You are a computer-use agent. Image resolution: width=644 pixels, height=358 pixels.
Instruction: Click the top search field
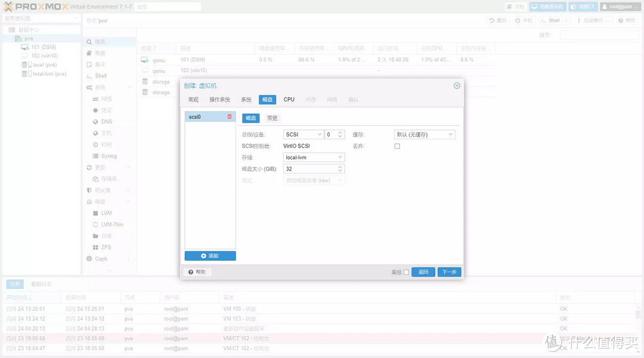[x=168, y=7]
